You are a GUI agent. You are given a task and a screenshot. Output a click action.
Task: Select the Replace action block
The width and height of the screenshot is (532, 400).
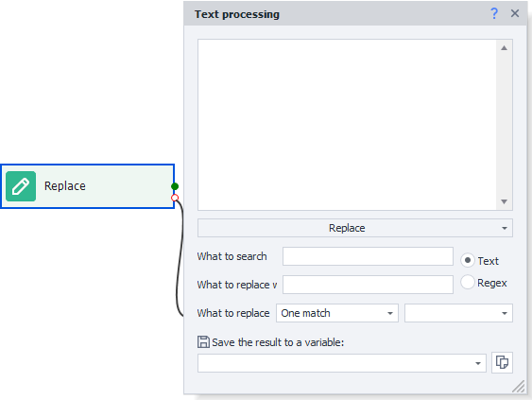[88, 186]
